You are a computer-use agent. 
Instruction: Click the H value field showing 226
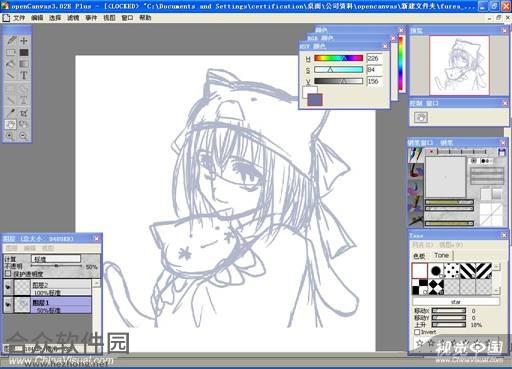(x=374, y=58)
